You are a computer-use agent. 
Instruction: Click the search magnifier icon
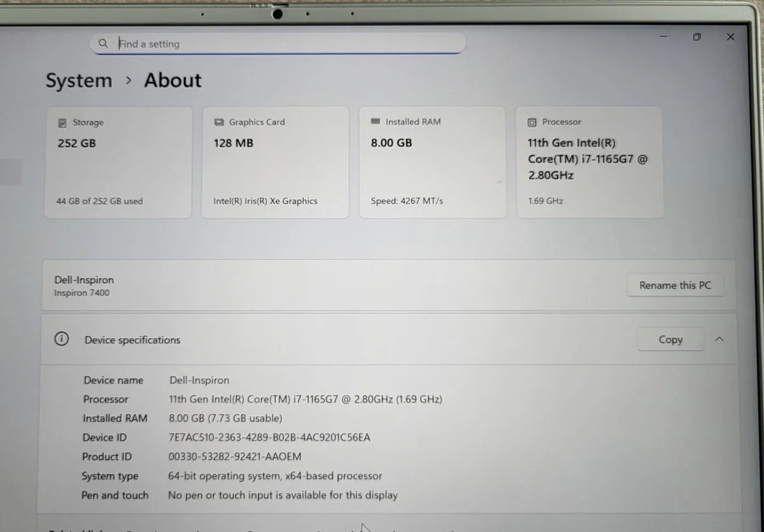click(x=103, y=43)
